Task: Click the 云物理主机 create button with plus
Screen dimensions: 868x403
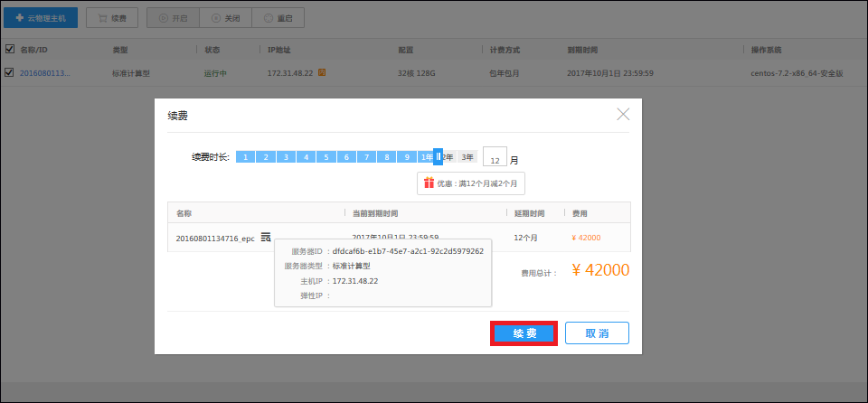Action: pyautogui.click(x=41, y=18)
